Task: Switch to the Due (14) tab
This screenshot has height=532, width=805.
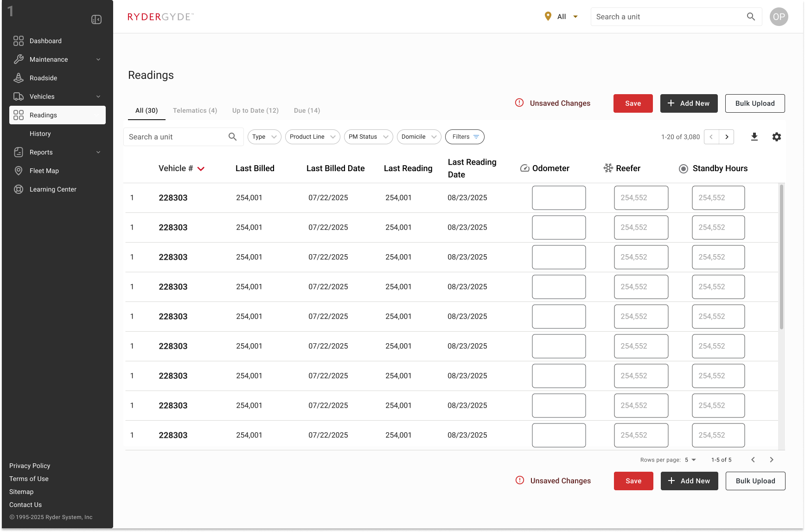Action: [x=307, y=110]
